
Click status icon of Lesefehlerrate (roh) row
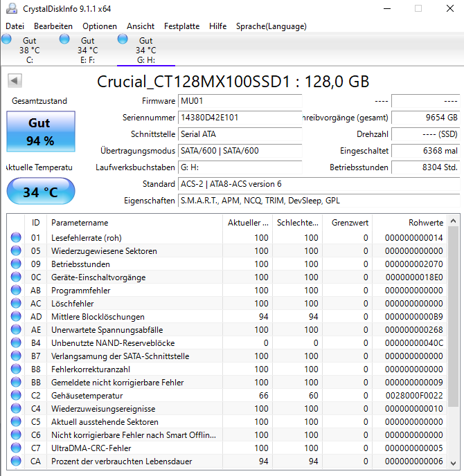coord(16,237)
